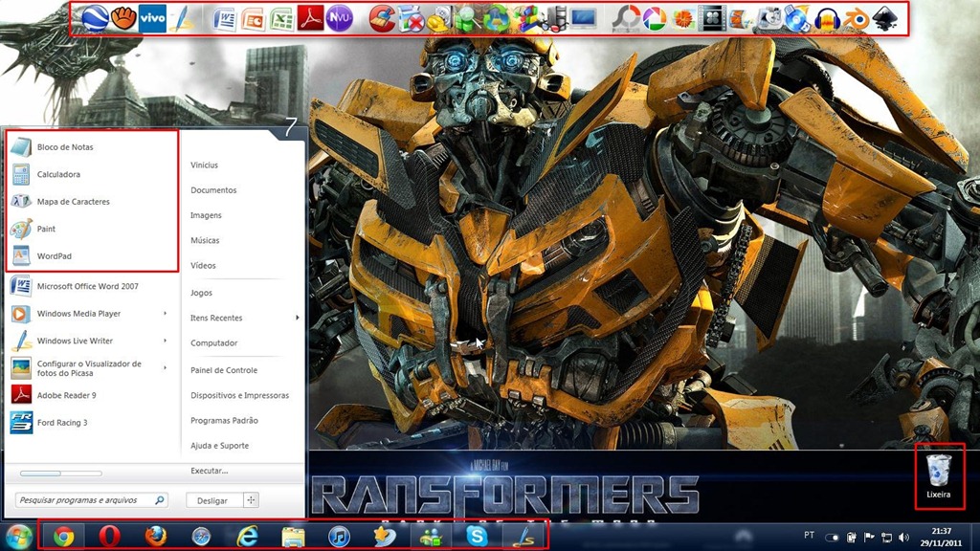Open Internet Explorer on the taskbar

click(x=248, y=537)
